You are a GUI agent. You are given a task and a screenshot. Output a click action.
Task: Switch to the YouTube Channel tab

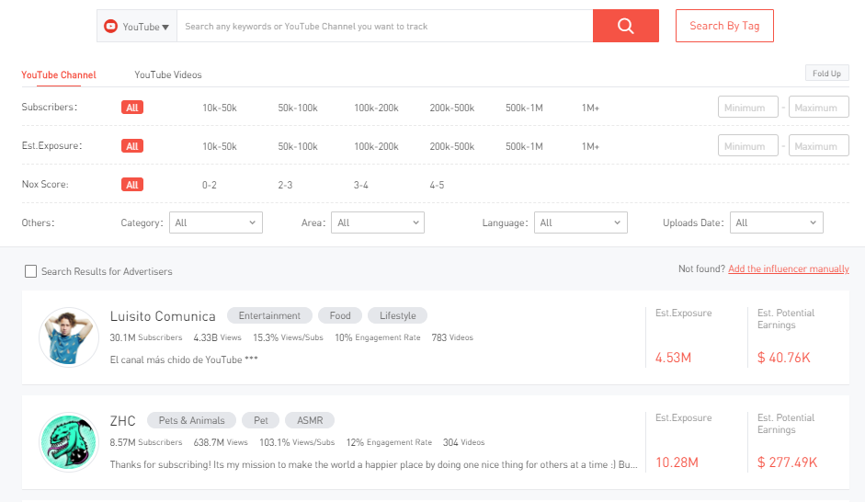58,75
